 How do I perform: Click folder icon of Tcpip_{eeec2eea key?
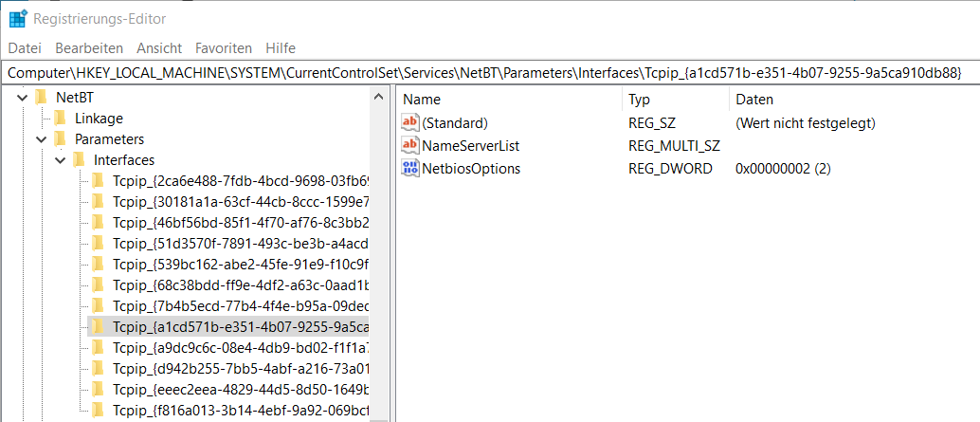(x=98, y=389)
